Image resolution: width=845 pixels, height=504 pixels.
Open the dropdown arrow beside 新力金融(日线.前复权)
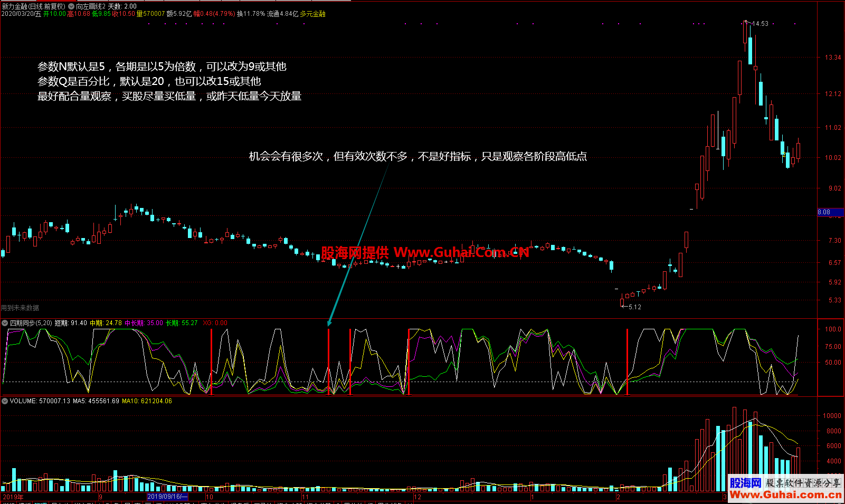click(x=71, y=6)
